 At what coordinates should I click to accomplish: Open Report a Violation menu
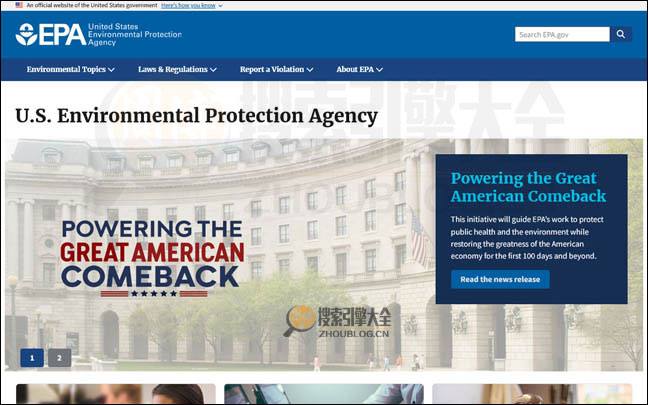pos(276,69)
